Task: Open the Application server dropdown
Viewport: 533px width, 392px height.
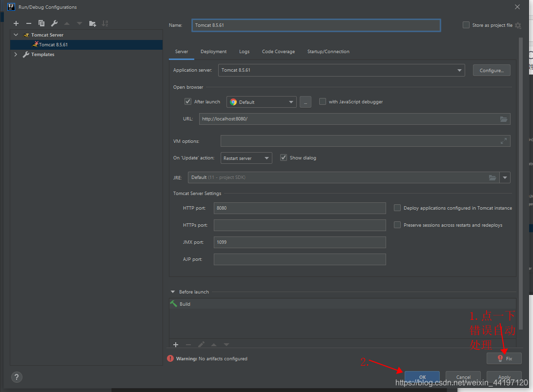Action: 341,70
